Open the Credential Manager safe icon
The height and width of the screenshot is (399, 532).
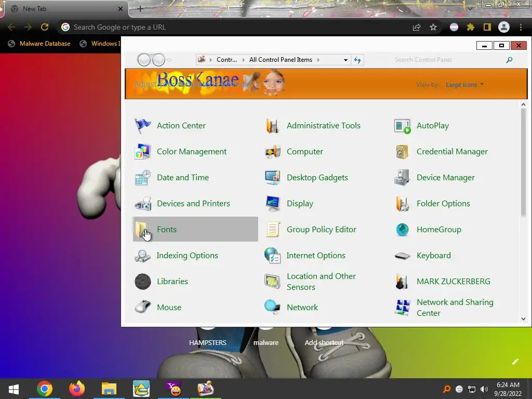403,152
